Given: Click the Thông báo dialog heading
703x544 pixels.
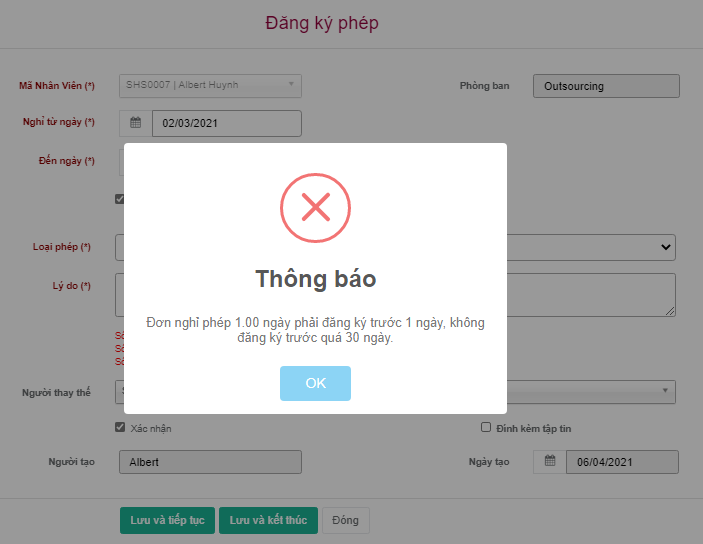Looking at the screenshot, I should [315, 279].
